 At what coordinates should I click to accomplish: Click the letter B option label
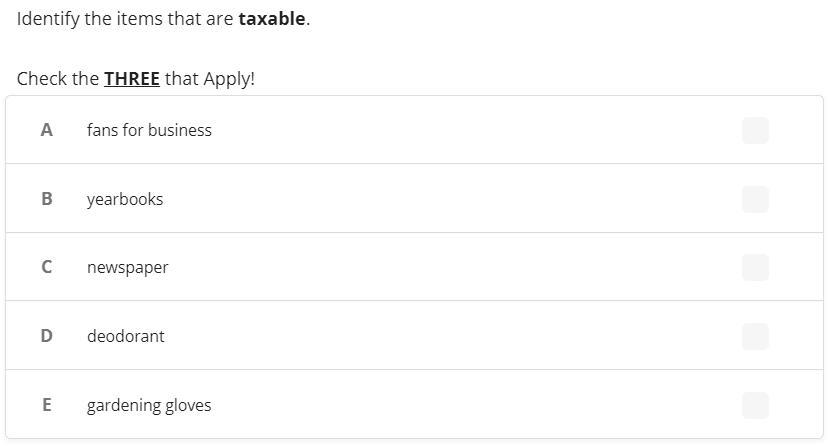(x=47, y=199)
